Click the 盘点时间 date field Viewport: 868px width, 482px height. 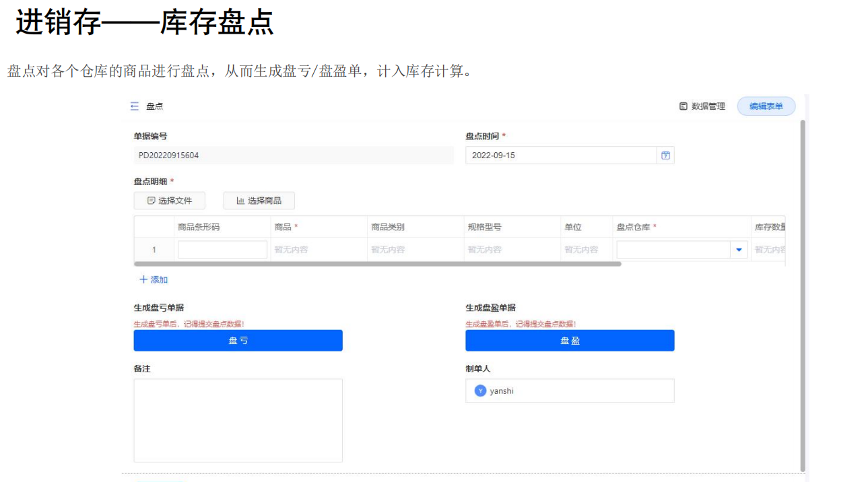click(x=560, y=156)
